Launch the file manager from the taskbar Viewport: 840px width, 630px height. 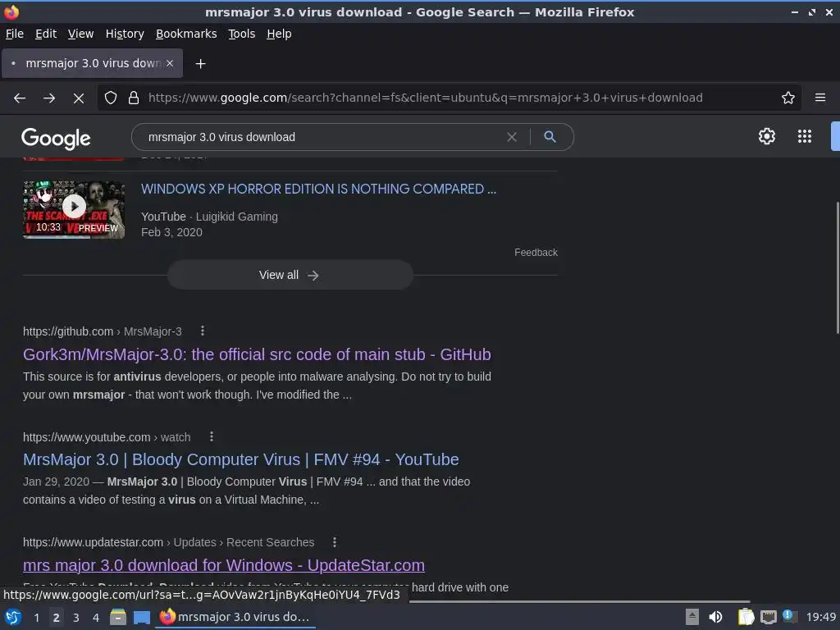point(118,617)
